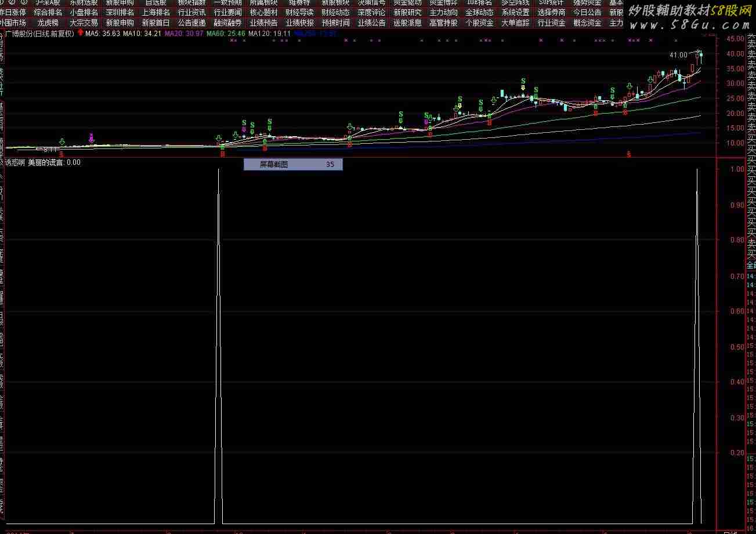The width and height of the screenshot is (756, 534).
Task: Click the 广博股份(日线,前复权) chart title
Action: (x=40, y=34)
